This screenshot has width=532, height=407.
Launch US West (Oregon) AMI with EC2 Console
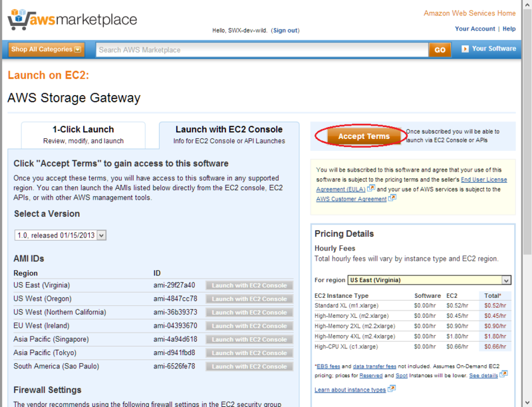[x=249, y=299]
